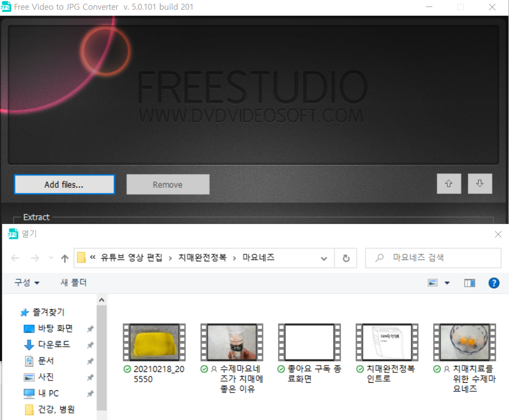Screen dimensions: 509x420
Task: Expand the chevron after 유튜브 영상 편집
Action: coord(170,259)
